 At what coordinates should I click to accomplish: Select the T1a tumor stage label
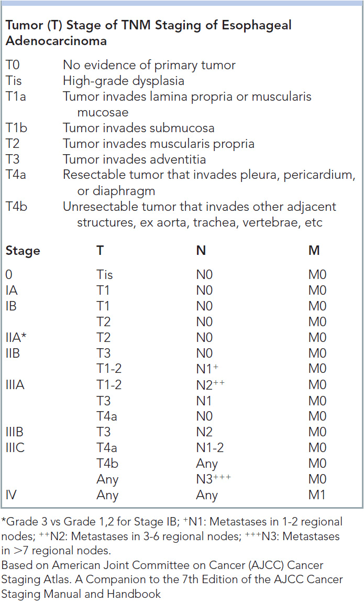pos(17,97)
